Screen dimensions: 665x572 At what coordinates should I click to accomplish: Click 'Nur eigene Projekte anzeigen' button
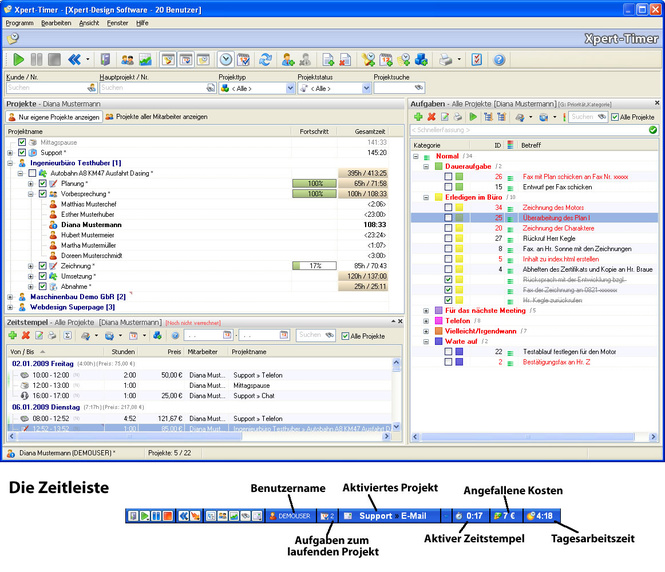(x=54, y=117)
